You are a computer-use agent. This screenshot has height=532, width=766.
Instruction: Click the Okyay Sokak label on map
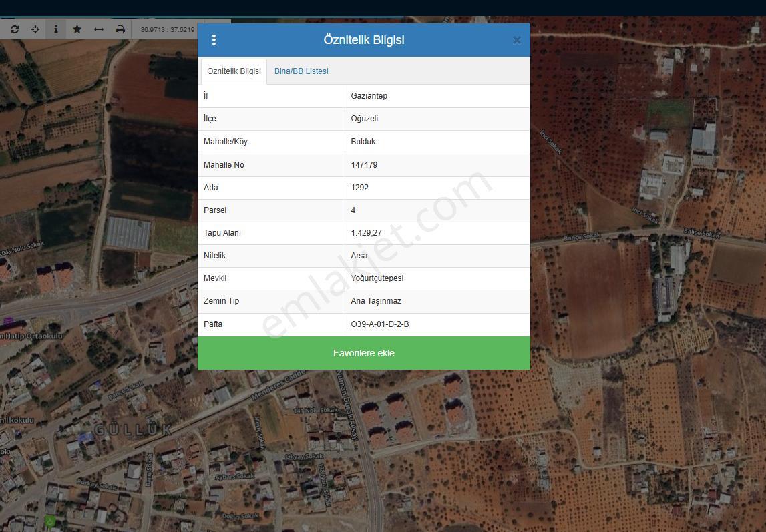coord(304,457)
